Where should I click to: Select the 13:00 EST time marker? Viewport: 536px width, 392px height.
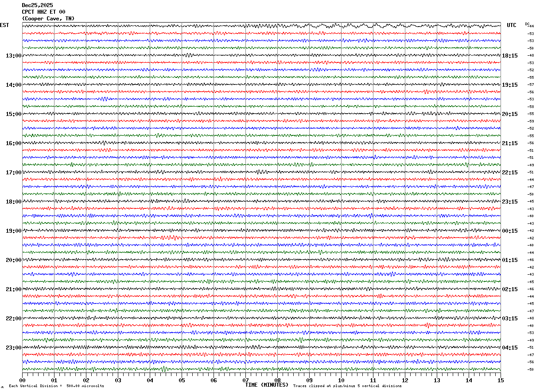14,56
